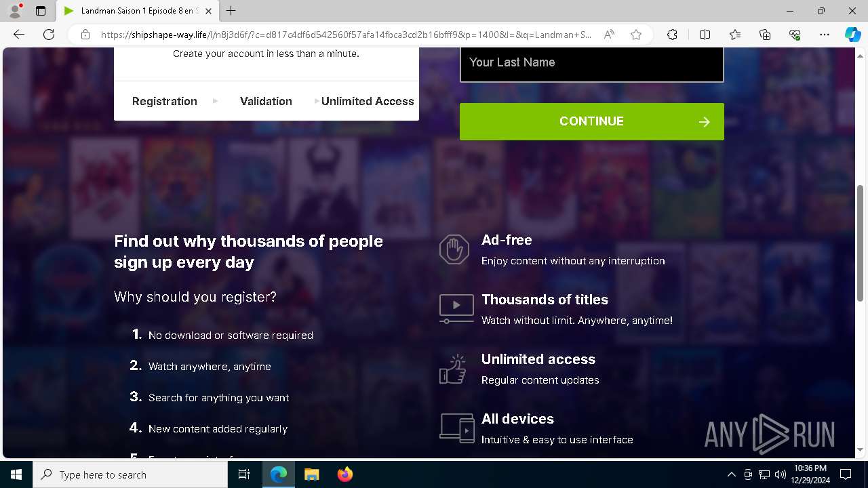The image size is (868, 488).
Task: Open the Copilot sidebar
Action: click(x=852, y=35)
